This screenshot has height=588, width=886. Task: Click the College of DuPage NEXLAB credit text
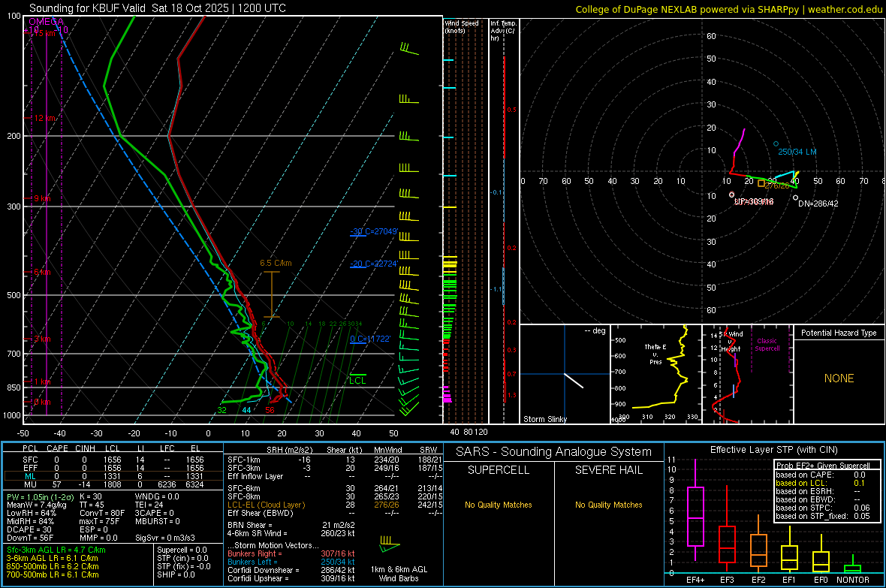[728, 9]
